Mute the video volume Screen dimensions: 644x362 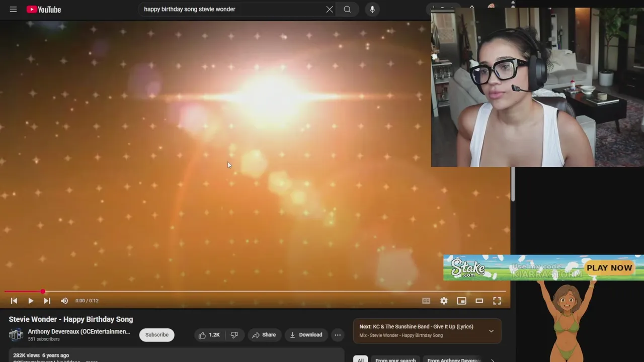[x=64, y=301]
